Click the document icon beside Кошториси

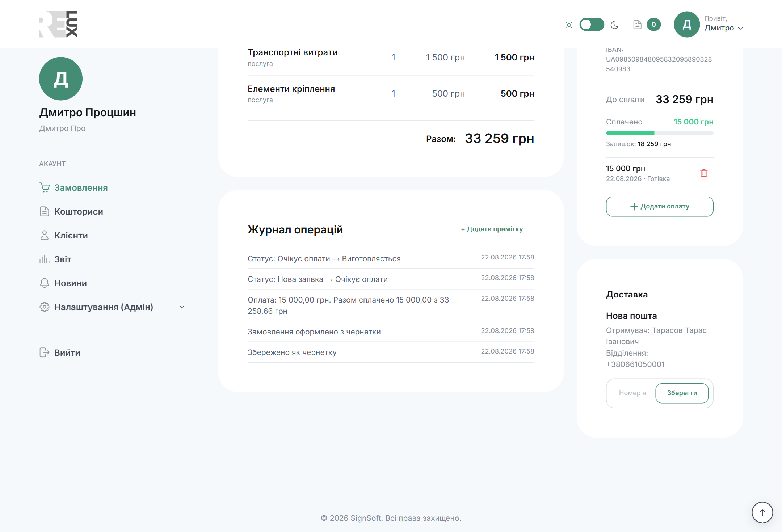coord(44,211)
